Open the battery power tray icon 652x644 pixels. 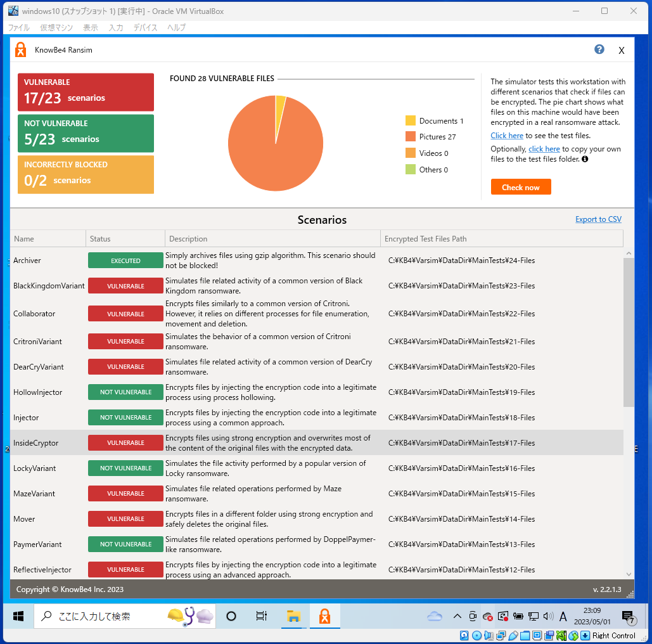518,616
